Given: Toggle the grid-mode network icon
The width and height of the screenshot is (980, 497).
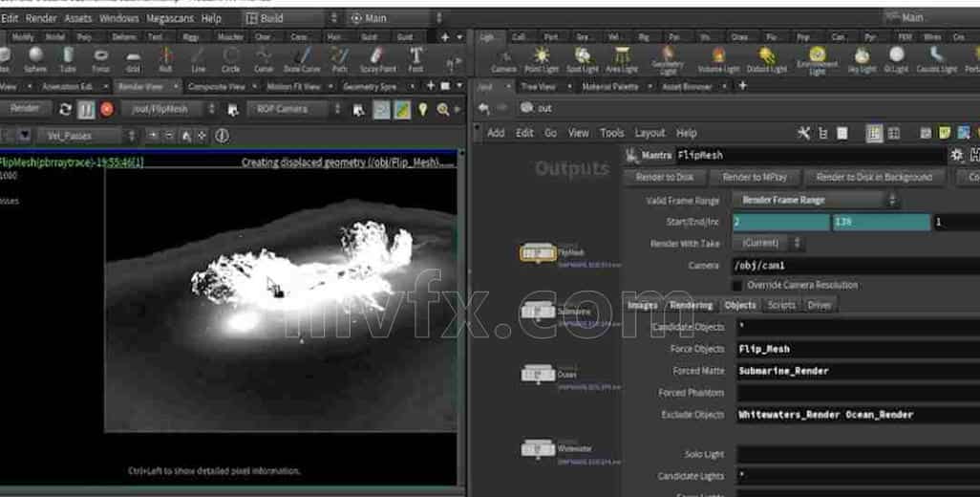Looking at the screenshot, I should (x=894, y=133).
